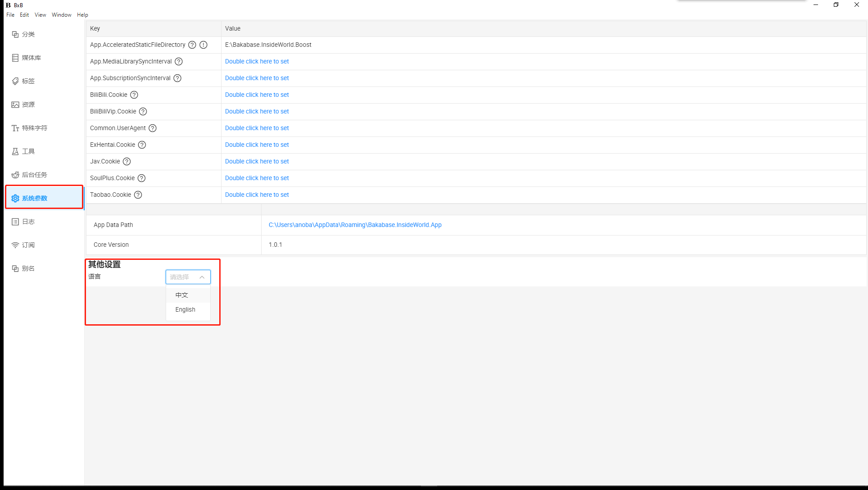Viewport: 868px width, 490px height.
Task: Open the 订阅 subscription wifi icon
Action: [x=15, y=245]
